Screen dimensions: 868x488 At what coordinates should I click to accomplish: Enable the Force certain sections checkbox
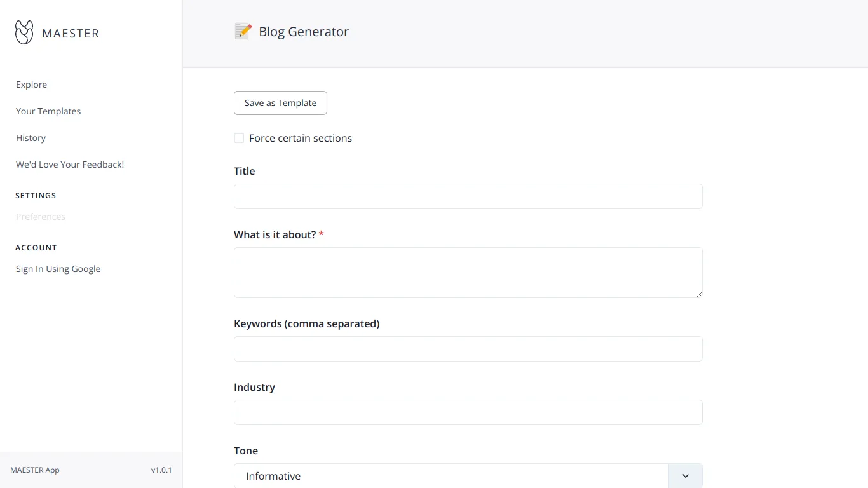point(238,138)
